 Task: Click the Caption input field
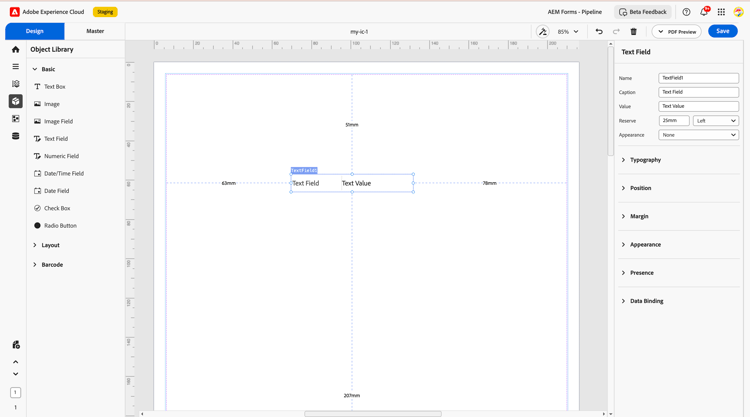click(x=698, y=92)
